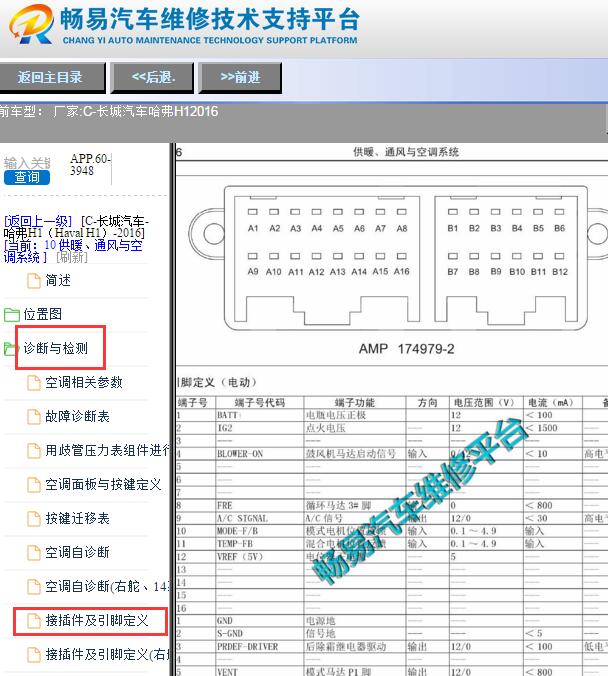Click pin A1 in the connector diagram

[253, 212]
